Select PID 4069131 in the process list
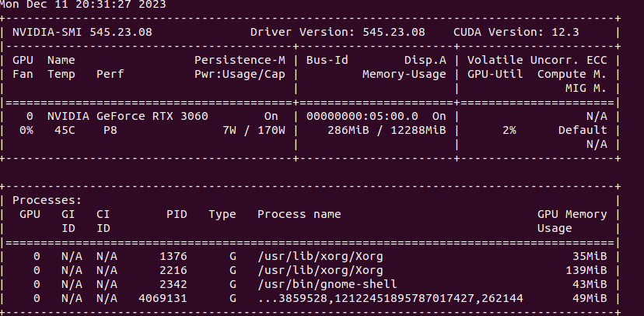 coord(163,298)
